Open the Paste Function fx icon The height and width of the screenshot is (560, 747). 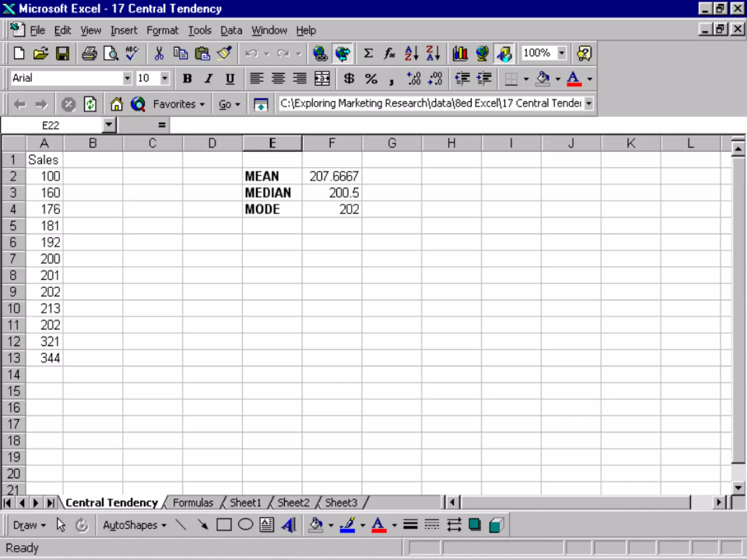pyautogui.click(x=389, y=54)
